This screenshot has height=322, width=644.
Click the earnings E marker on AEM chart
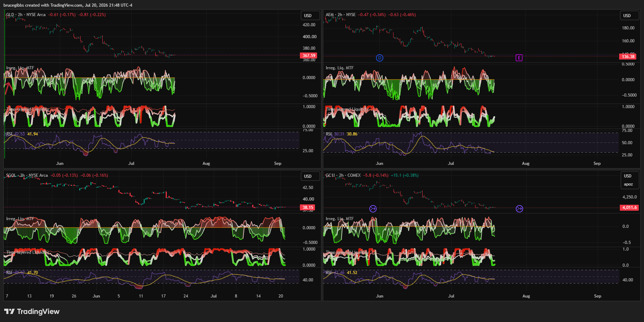519,58
